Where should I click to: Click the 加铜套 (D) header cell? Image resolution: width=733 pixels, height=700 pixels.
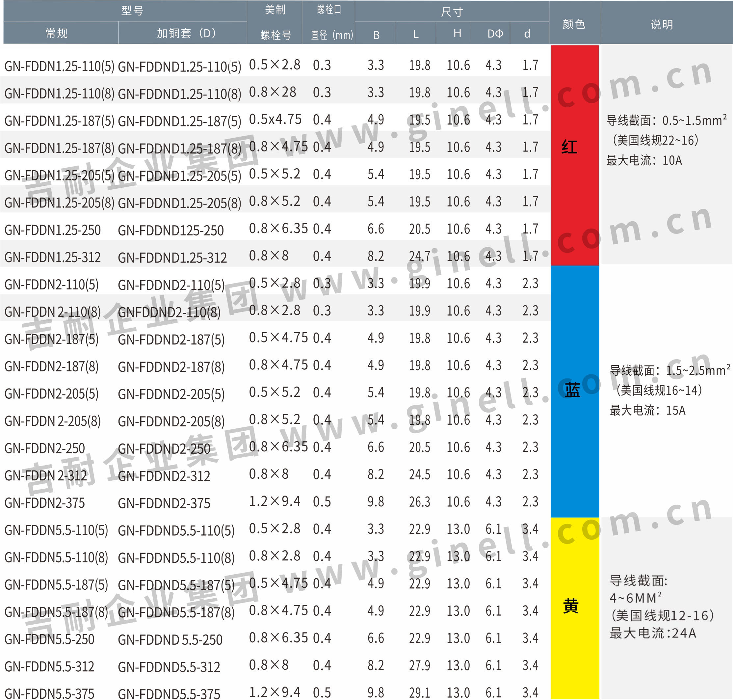[186, 33]
